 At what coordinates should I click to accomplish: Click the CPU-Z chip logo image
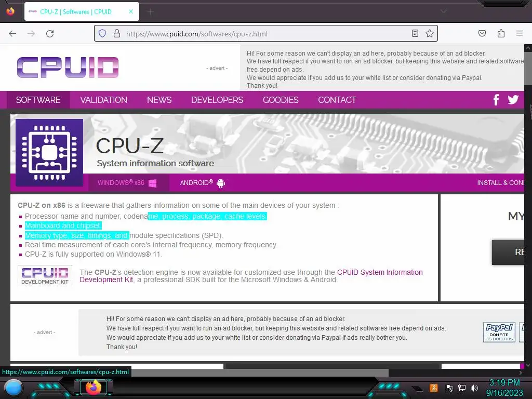pos(49,153)
